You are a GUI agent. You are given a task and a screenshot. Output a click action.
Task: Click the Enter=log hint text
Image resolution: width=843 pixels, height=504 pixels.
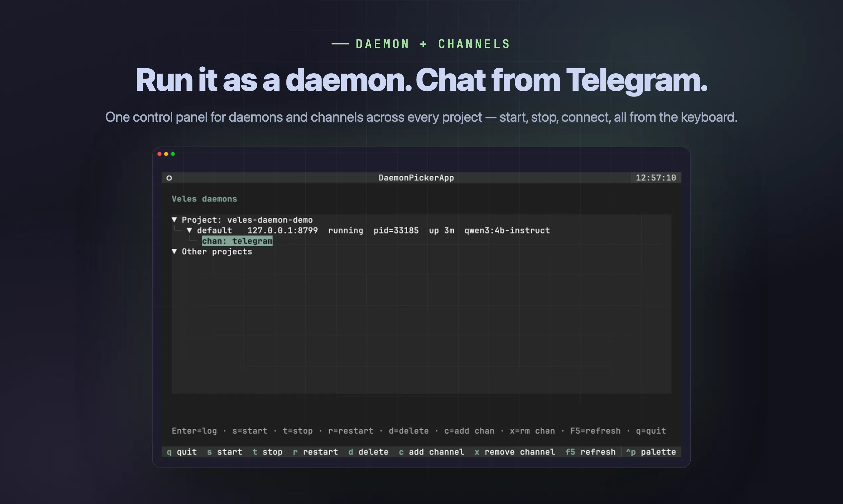pos(194,431)
